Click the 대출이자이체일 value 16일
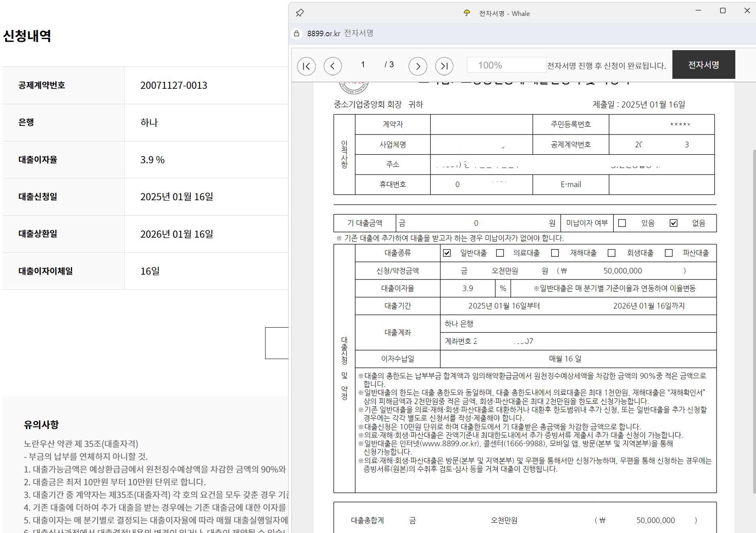Image resolution: width=756 pixels, height=533 pixels. click(150, 271)
